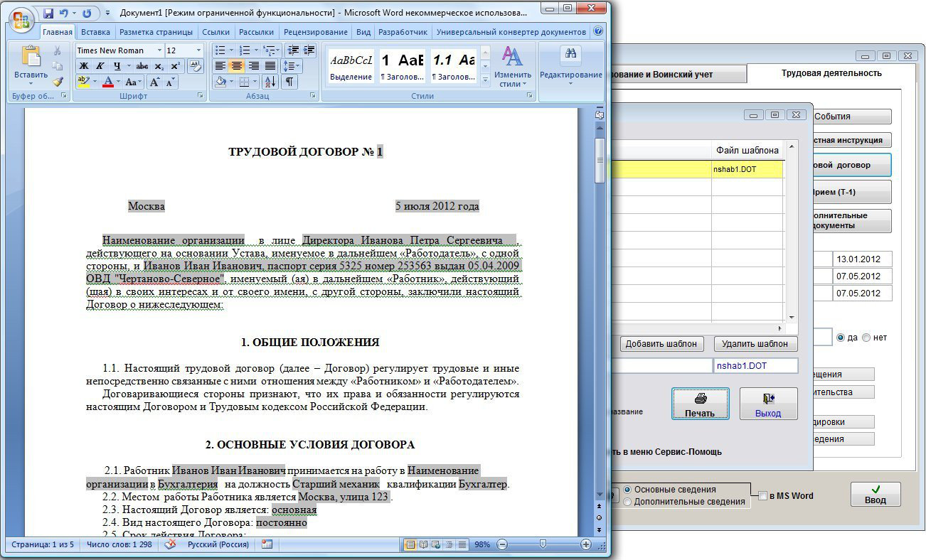
Task: Click the Печать button
Action: pos(700,404)
